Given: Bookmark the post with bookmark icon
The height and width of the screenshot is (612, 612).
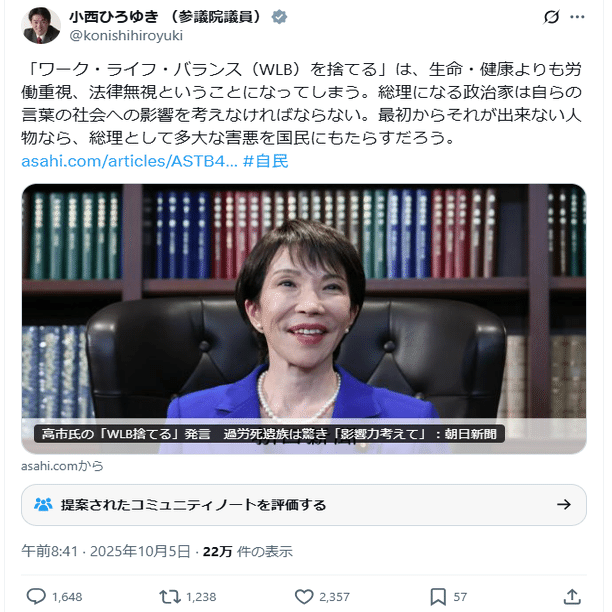Looking at the screenshot, I should tap(438, 597).
